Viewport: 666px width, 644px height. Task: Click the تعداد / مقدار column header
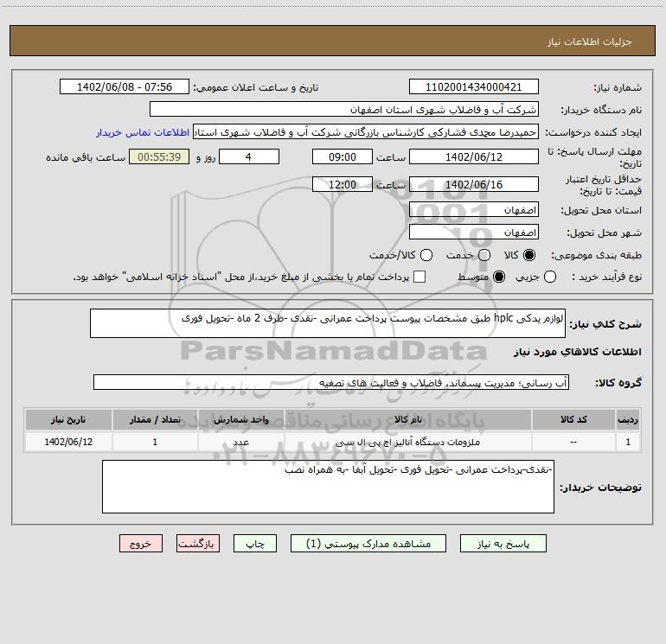tap(155, 419)
